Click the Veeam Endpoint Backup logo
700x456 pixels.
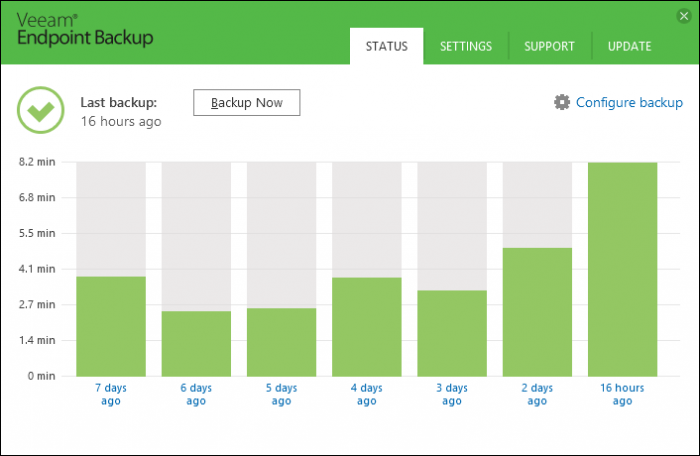click(x=85, y=29)
